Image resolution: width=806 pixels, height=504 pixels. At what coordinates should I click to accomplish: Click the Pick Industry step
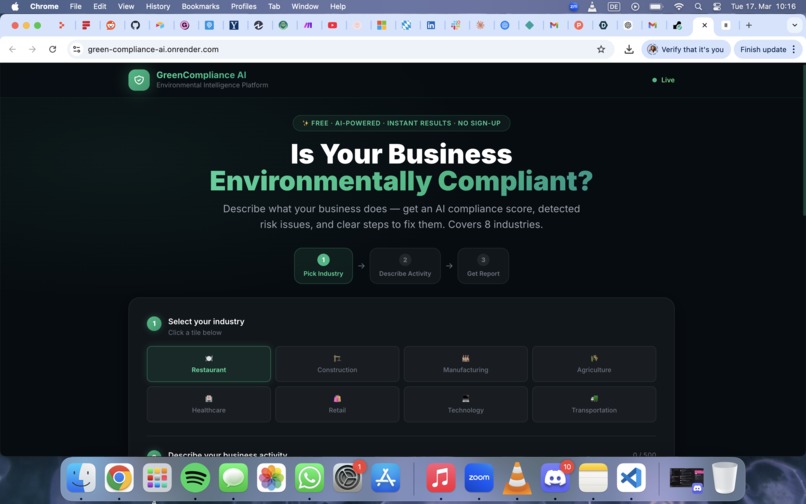coord(323,266)
